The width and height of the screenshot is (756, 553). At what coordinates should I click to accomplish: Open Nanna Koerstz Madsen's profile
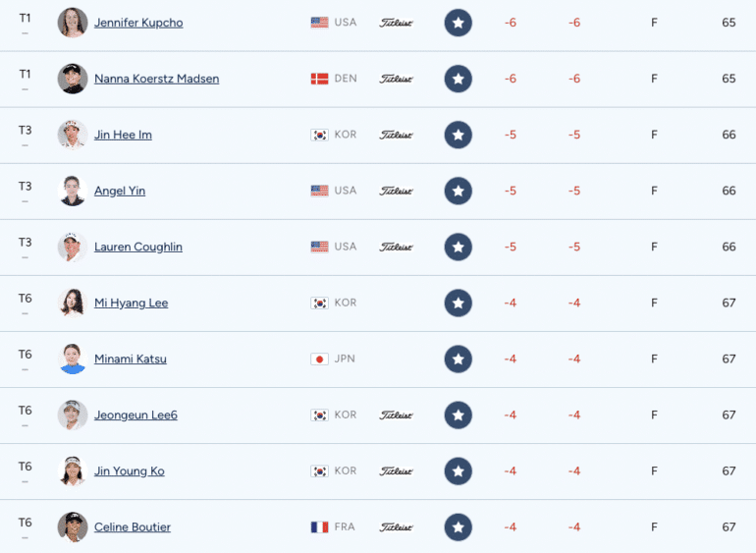[157, 79]
